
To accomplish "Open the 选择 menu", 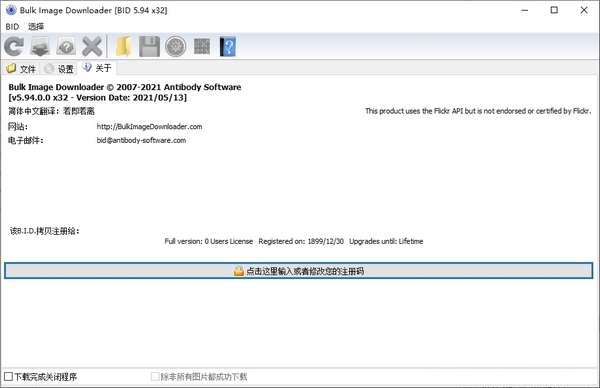I will click(36, 26).
